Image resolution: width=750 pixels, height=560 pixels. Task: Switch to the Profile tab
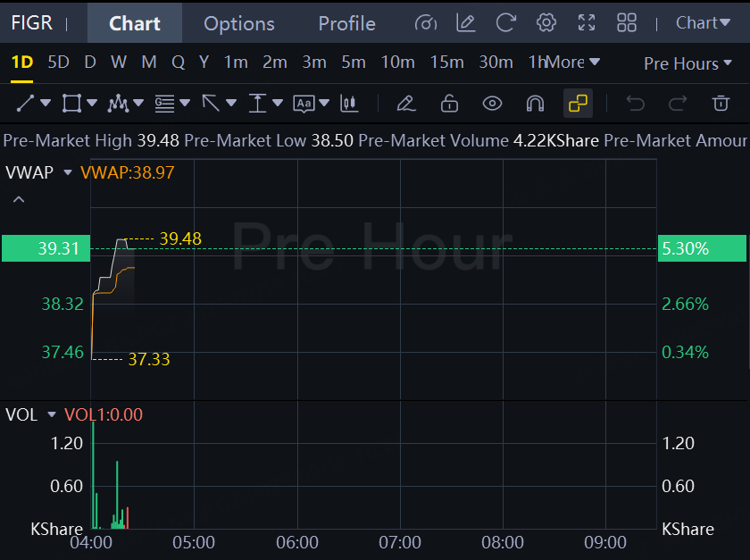[346, 23]
